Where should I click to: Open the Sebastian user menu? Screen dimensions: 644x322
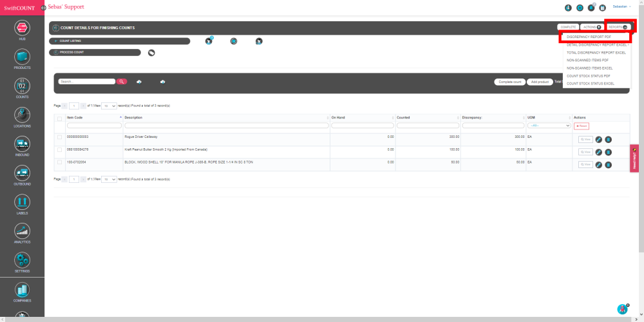[621, 6]
